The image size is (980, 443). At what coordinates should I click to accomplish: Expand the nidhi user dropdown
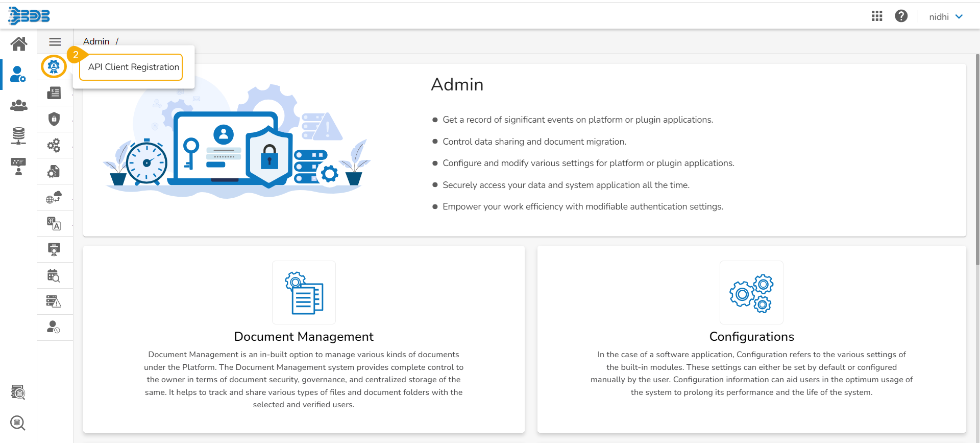pos(946,17)
